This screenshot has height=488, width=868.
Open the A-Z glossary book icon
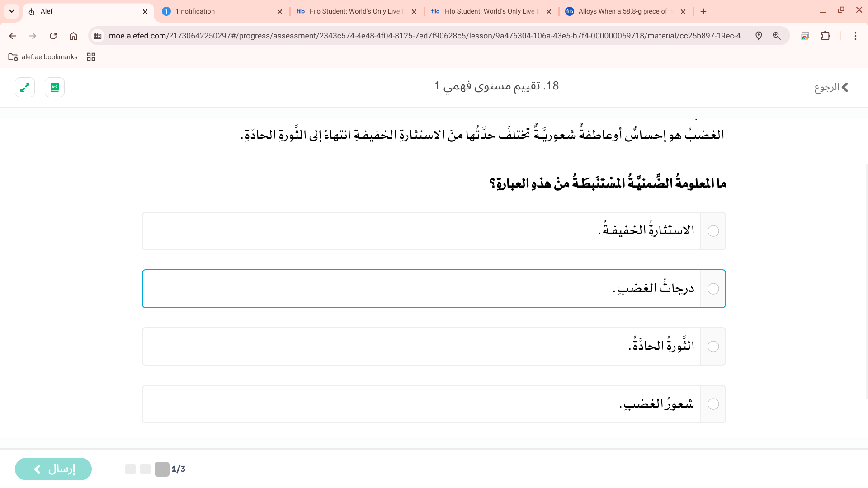55,87
